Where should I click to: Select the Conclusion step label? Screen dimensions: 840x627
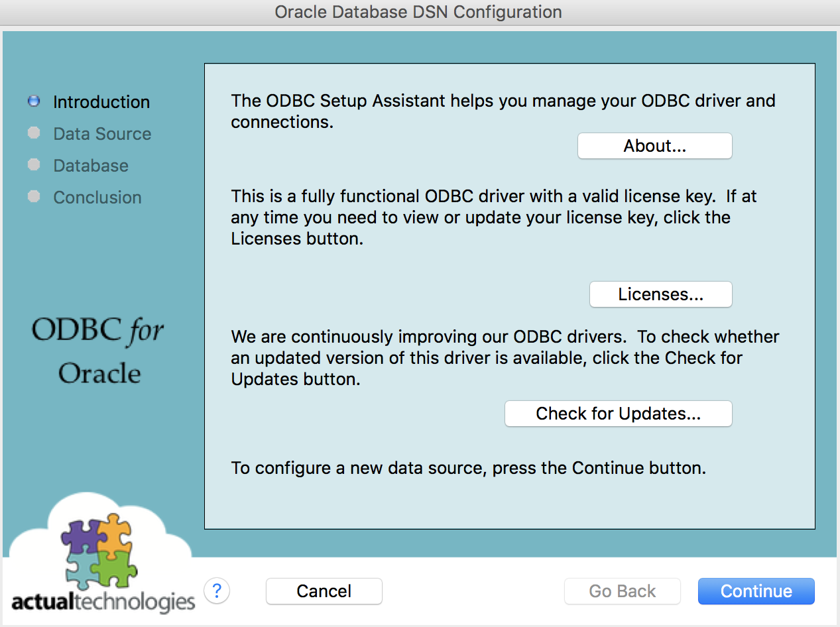(97, 197)
